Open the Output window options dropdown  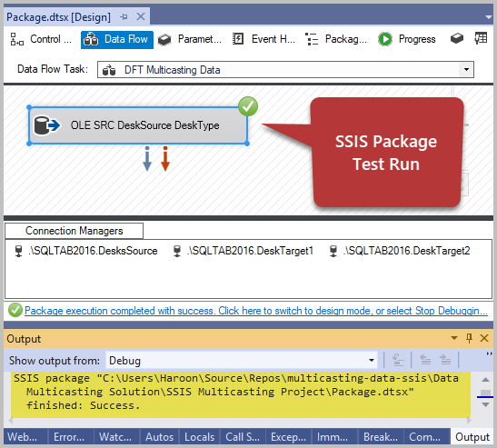(454, 338)
